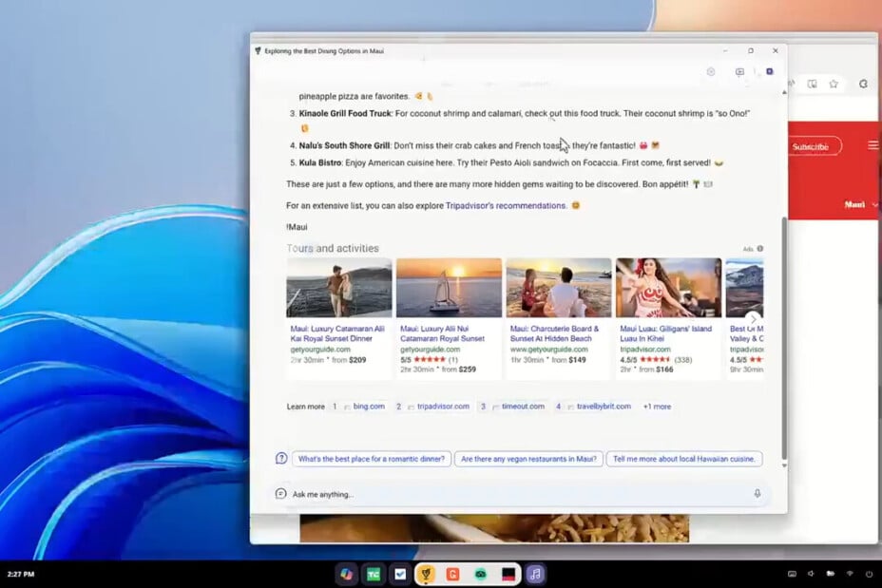Click the luau dancer thumbnail
Image resolution: width=882 pixels, height=588 pixels.
668,288
